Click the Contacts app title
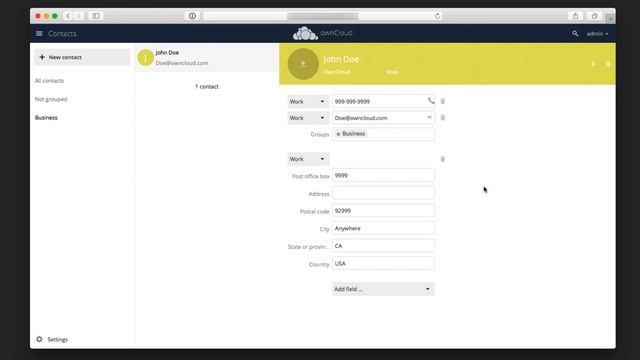Viewport: 640px width, 360px height. (62, 33)
